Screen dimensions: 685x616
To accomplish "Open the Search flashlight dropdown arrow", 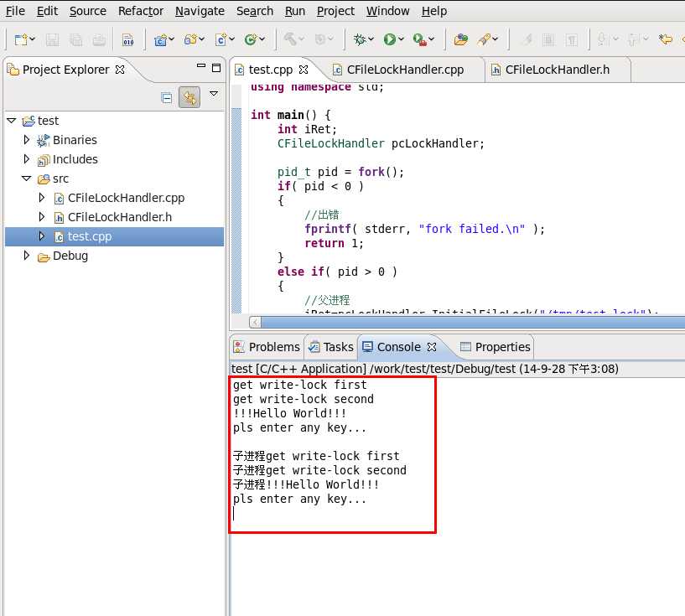I will tap(496, 39).
